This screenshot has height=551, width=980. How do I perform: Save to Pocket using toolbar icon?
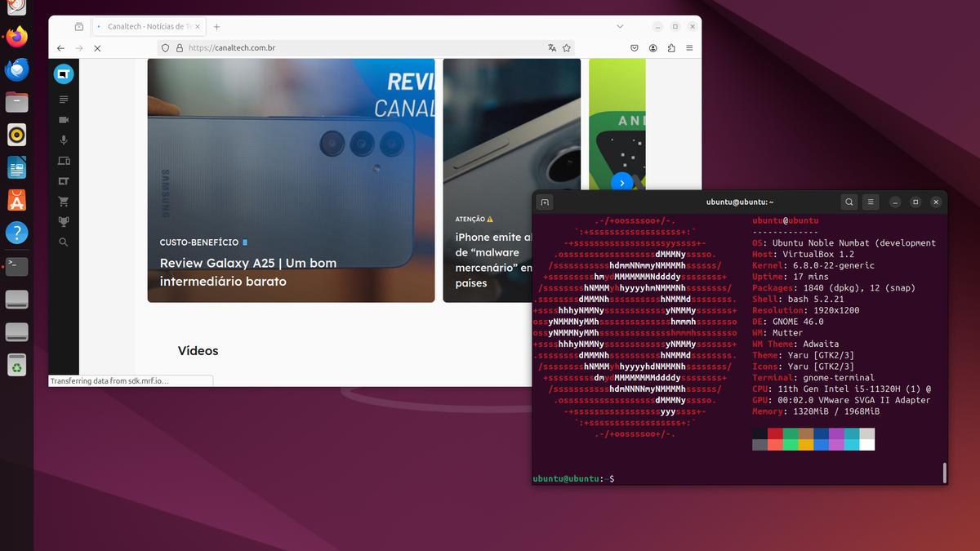click(635, 48)
